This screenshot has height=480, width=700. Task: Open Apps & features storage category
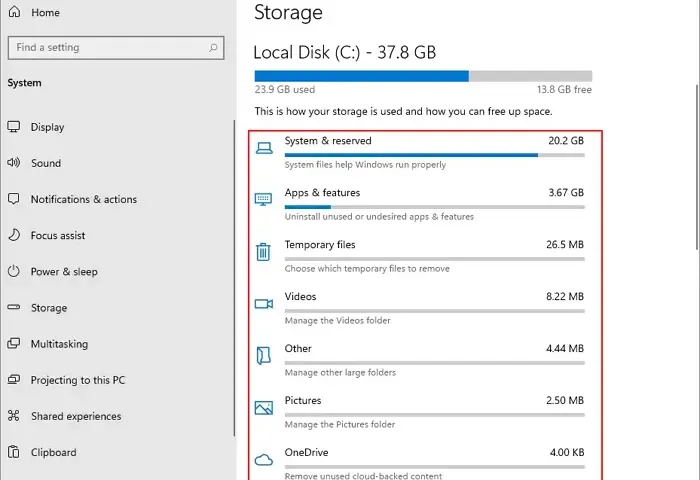(420, 205)
